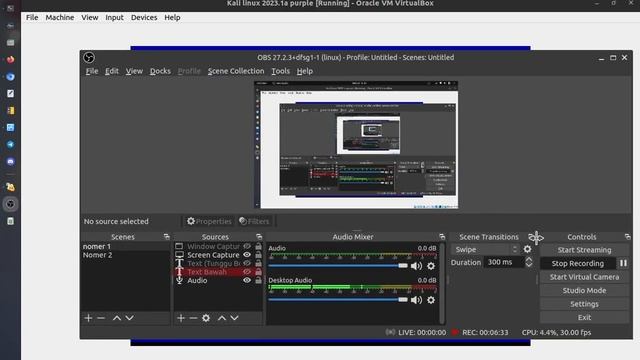Remove the selected source with minus icon
Screen dimensions: 640x360
(193, 318)
